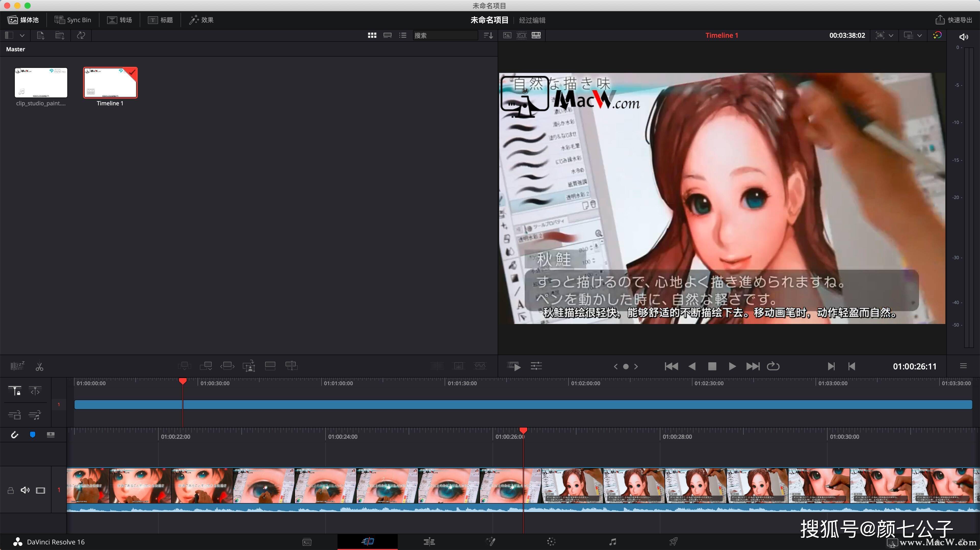The image size is (980, 550).
Task: Switch media pool to thumbnail grid view
Action: (x=372, y=35)
